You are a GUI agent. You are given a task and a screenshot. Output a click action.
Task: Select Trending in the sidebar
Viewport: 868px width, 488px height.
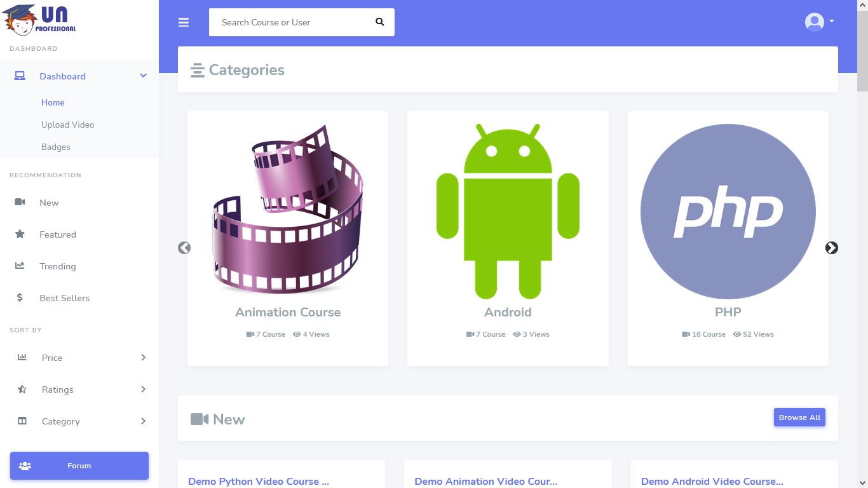click(58, 266)
